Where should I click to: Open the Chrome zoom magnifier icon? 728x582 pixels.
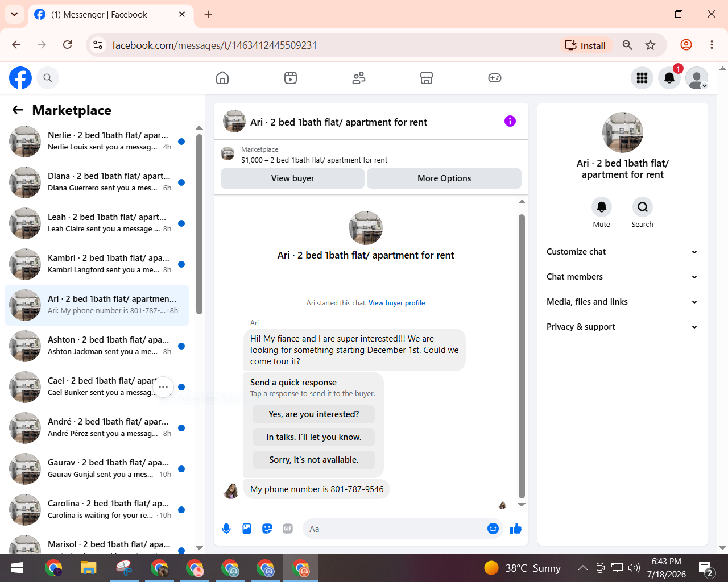[x=627, y=45]
